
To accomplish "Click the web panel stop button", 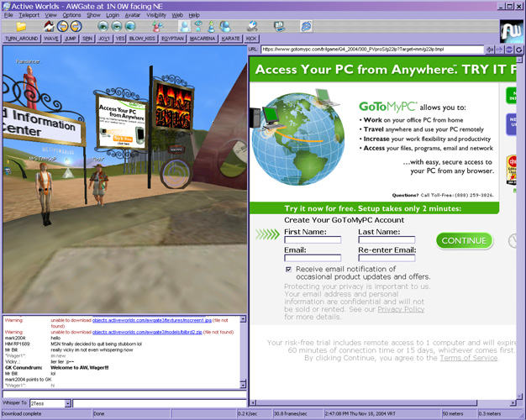I will [509, 50].
